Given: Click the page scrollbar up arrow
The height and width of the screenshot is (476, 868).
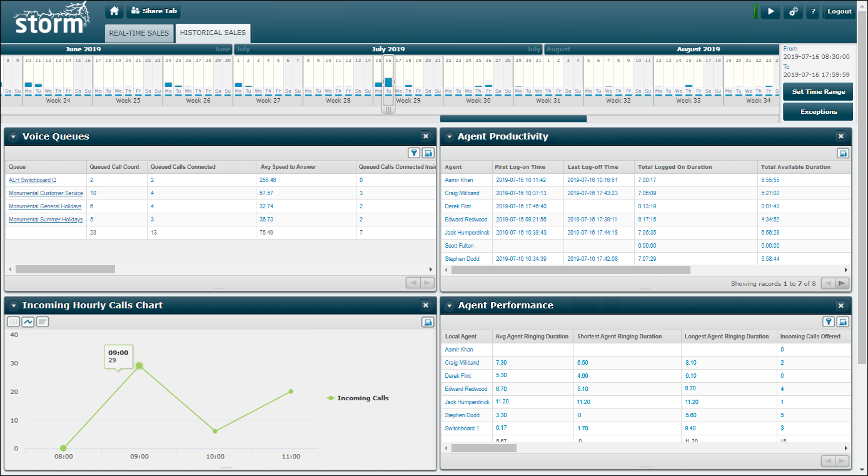Looking at the screenshot, I should (x=862, y=5).
